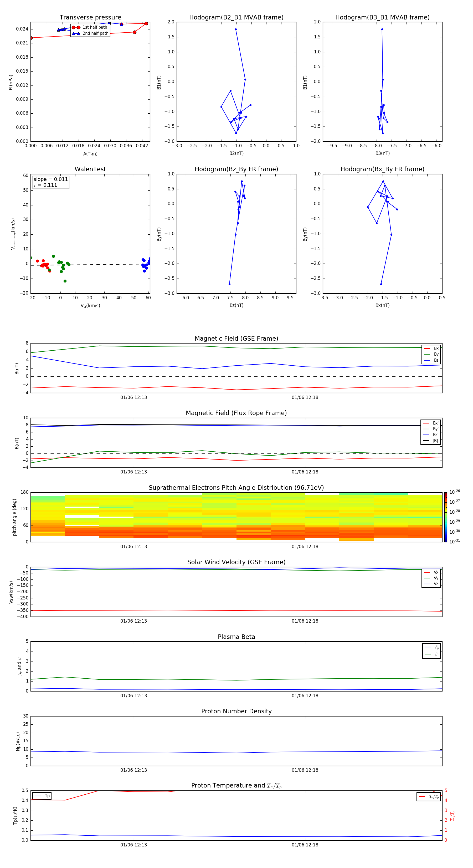Select the 'β' entry in Plasma Beta legend
The width and height of the screenshot is (473, 868).
[431, 654]
